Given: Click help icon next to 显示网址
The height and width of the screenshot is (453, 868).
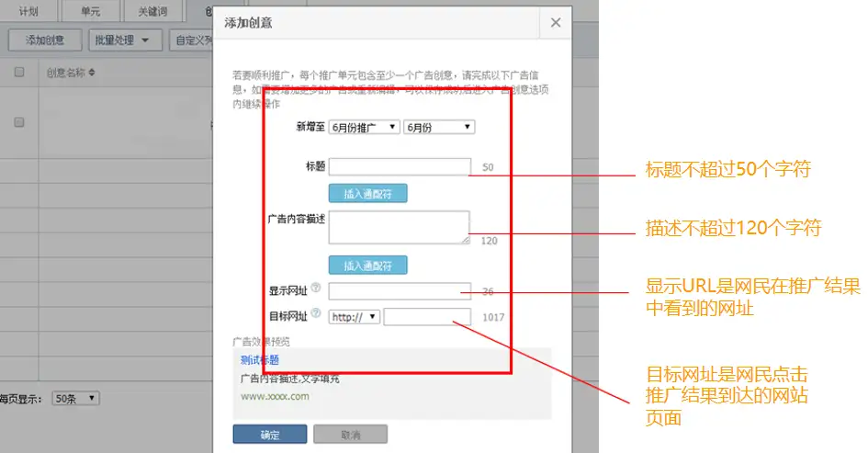Looking at the screenshot, I should pos(316,287).
